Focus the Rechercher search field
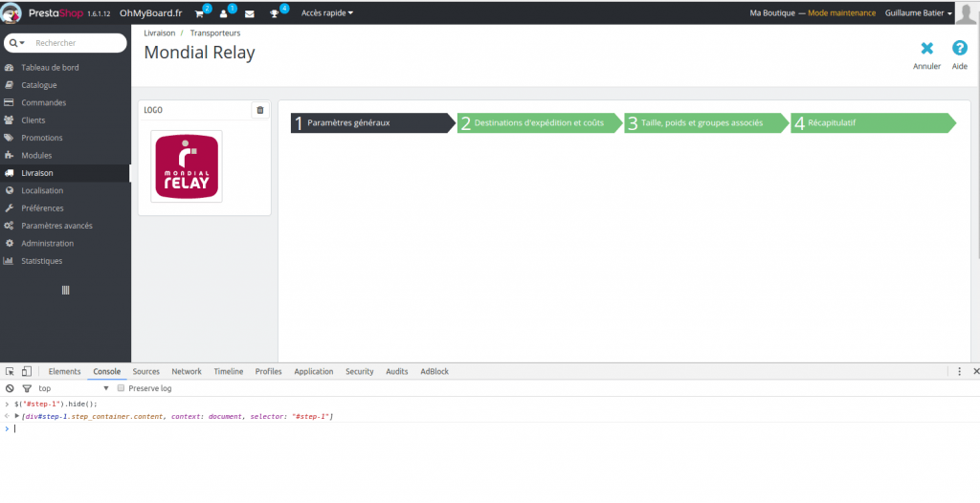The width and height of the screenshot is (980, 503). coord(78,43)
